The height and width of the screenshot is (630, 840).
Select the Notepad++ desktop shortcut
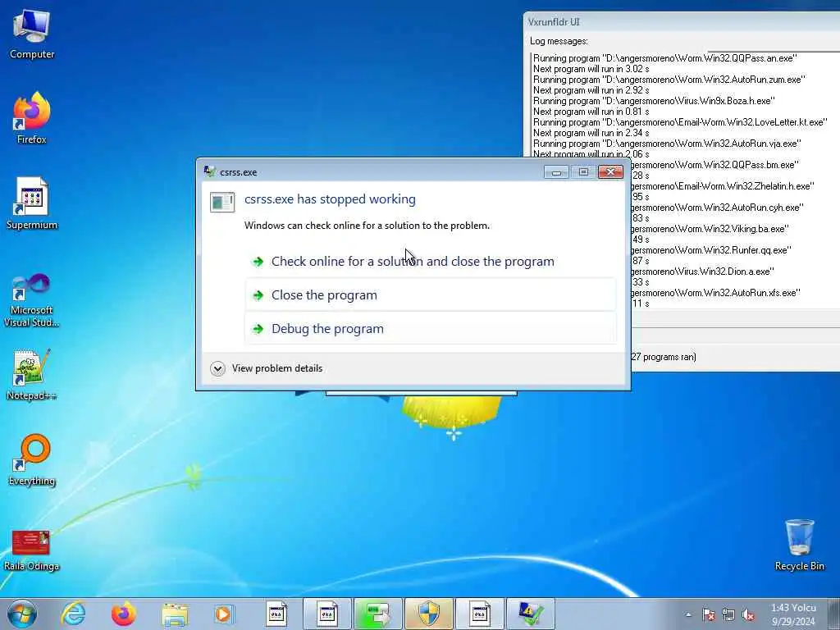[32, 374]
